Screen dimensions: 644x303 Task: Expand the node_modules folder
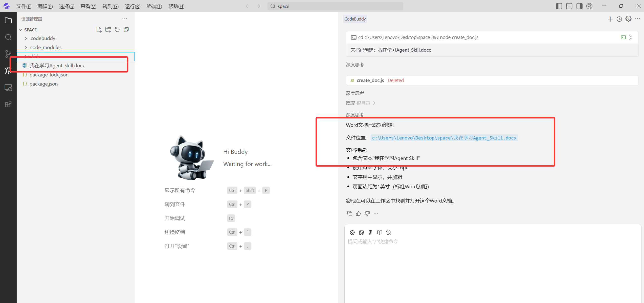pos(45,47)
